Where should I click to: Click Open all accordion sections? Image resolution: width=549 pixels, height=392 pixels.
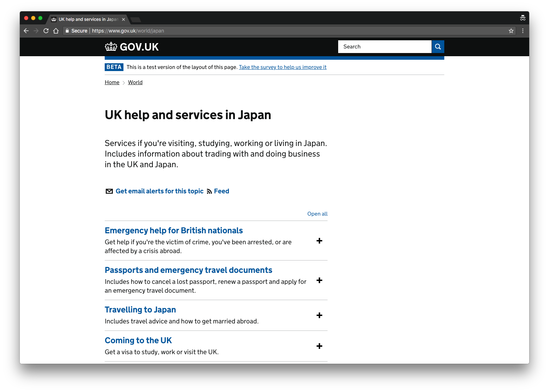tap(317, 214)
